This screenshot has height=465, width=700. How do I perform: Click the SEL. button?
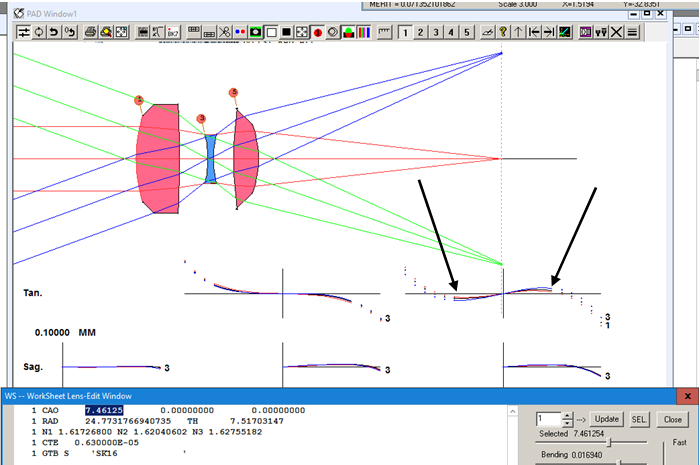[639, 419]
